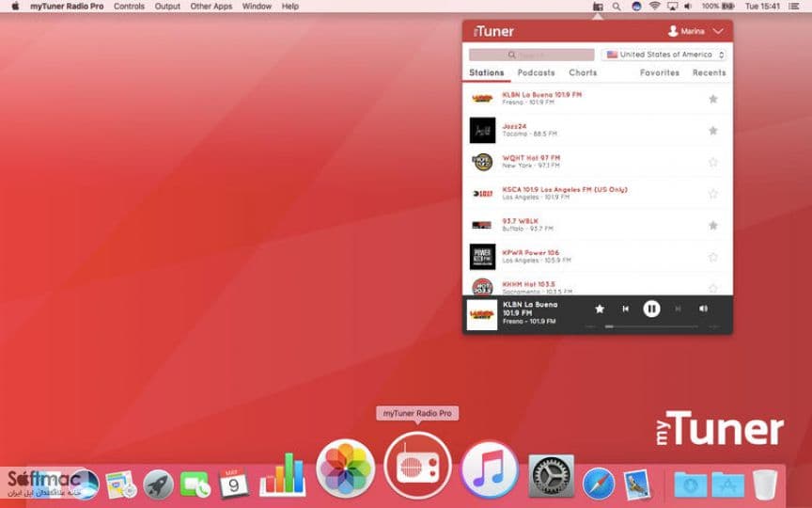Open the battery status menu
Image resolution: width=812 pixels, height=508 pixels.
(718, 7)
